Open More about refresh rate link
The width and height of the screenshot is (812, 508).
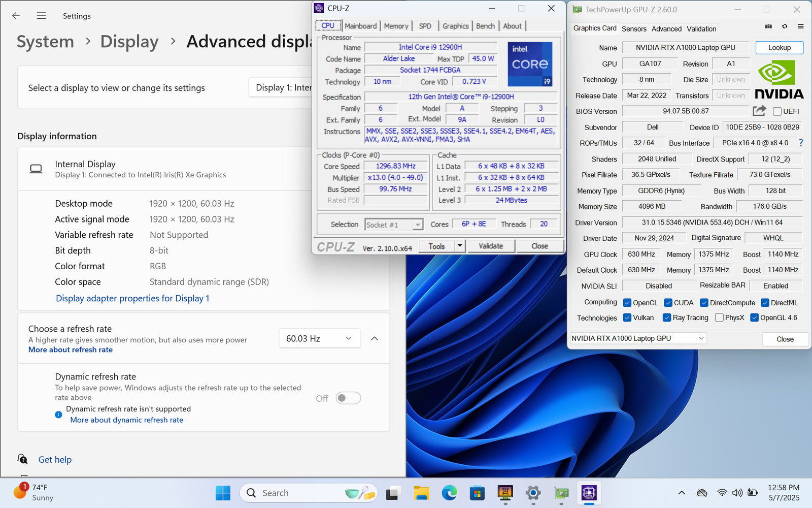pyautogui.click(x=71, y=350)
